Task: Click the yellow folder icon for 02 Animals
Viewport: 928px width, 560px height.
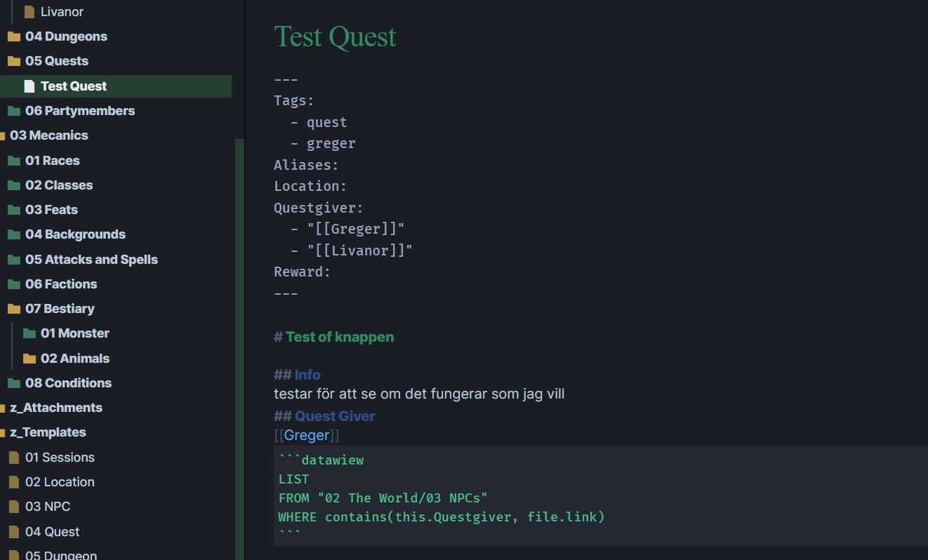Action: tap(29, 359)
